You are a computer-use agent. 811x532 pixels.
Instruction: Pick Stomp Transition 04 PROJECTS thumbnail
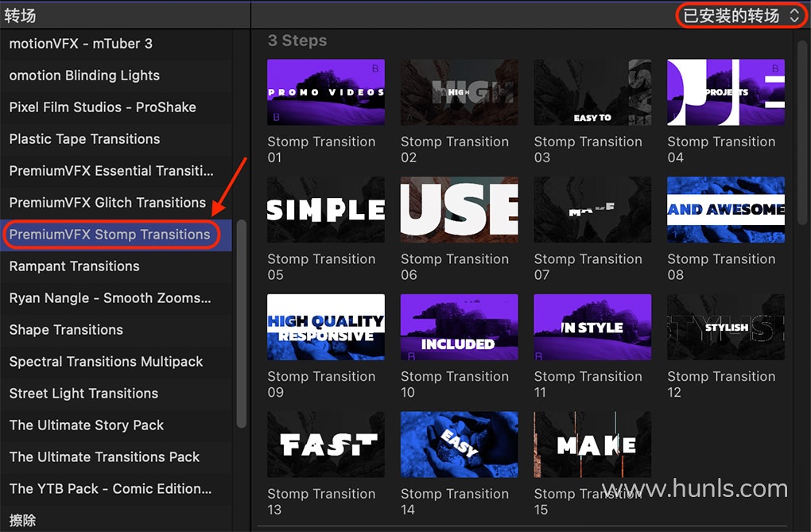(x=725, y=92)
